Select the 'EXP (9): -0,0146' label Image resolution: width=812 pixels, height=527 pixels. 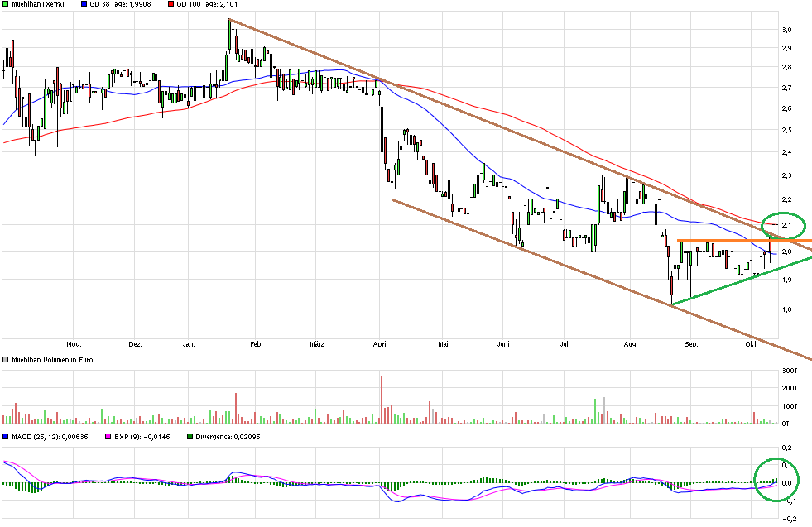[x=142, y=437]
